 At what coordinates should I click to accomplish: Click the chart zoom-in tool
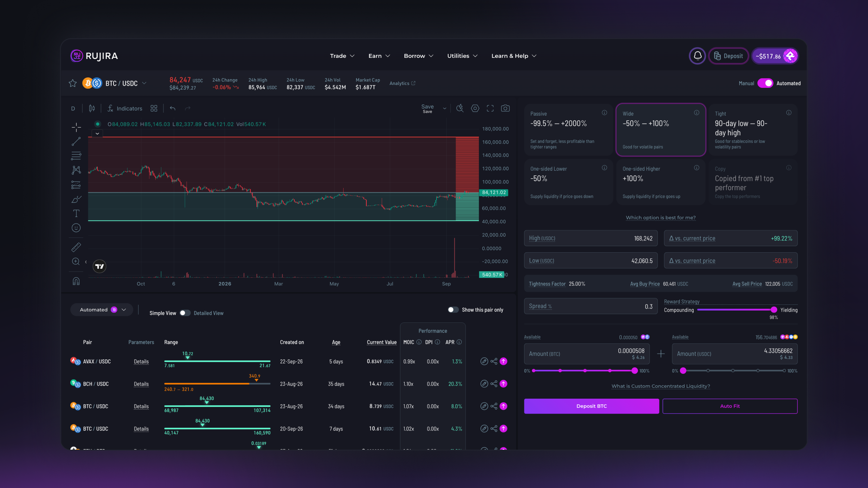tap(76, 261)
